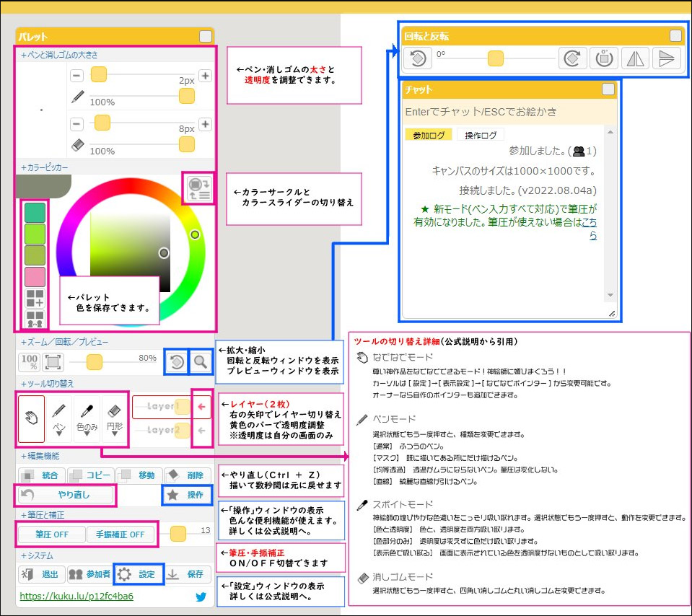Click the コピー copy button

point(91,475)
